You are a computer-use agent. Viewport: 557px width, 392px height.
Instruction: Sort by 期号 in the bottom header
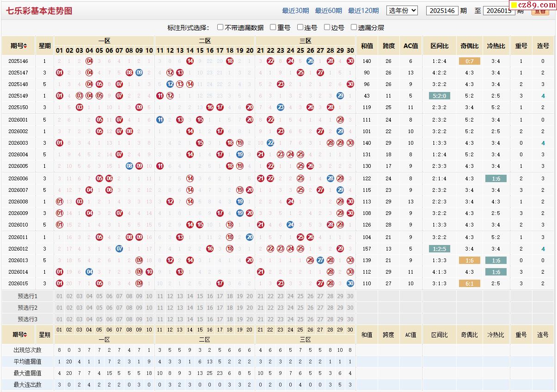(x=20, y=335)
